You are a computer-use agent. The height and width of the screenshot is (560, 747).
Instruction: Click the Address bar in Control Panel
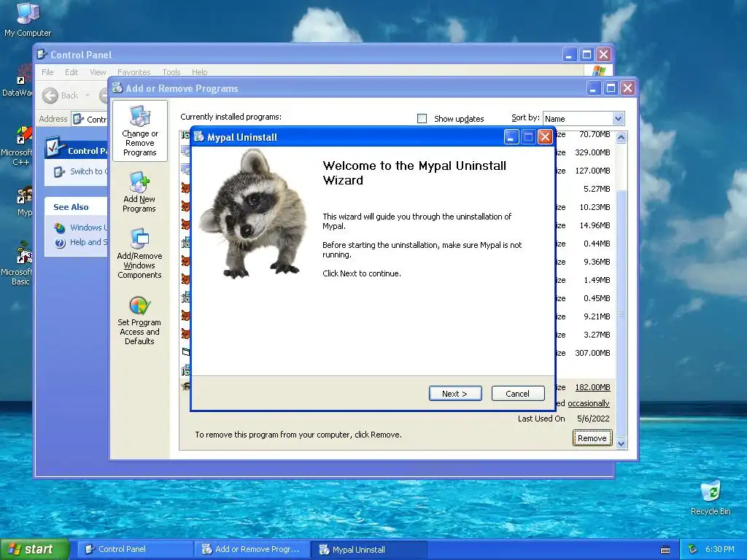tap(90, 119)
